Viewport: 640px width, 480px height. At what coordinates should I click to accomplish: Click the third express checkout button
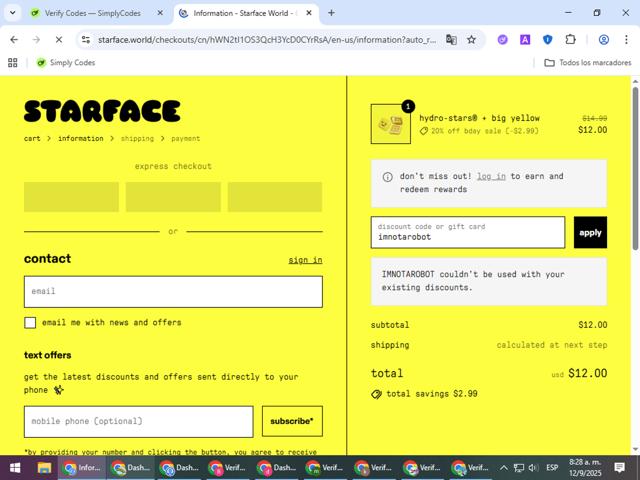click(275, 197)
